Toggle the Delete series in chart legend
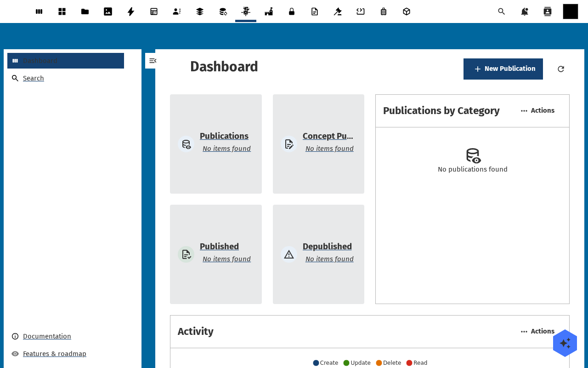This screenshot has width=588, height=368. (389, 363)
